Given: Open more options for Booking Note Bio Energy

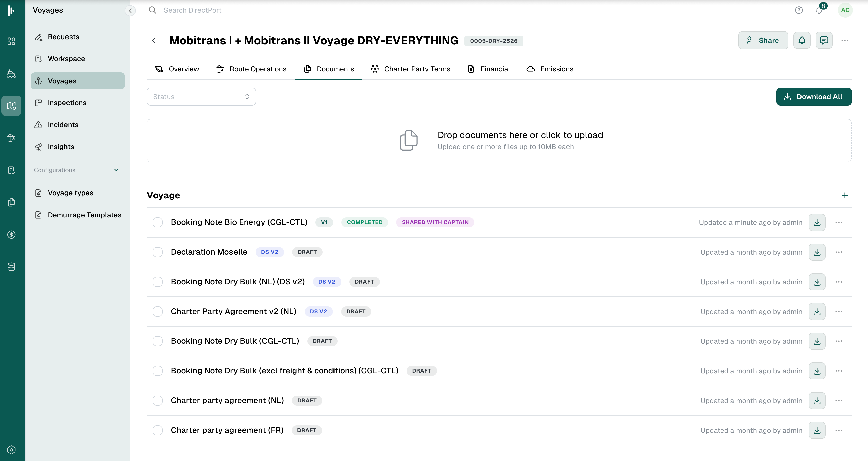Looking at the screenshot, I should tap(839, 223).
